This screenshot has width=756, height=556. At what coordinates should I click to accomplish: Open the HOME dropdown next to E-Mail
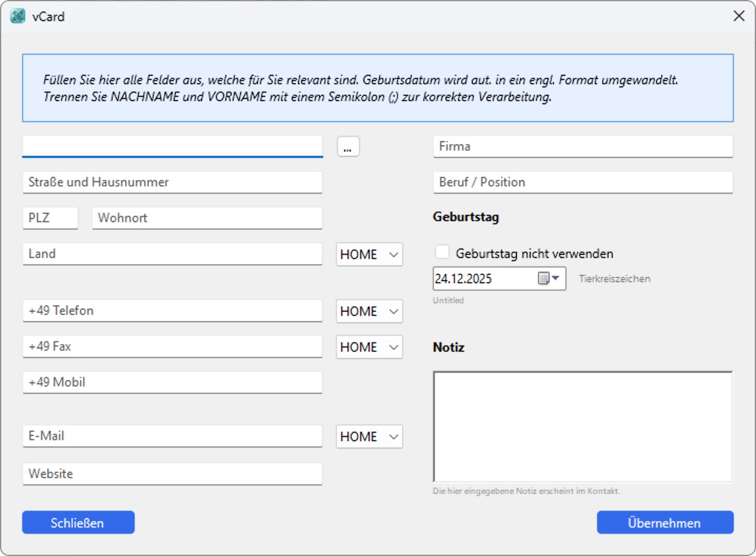369,436
